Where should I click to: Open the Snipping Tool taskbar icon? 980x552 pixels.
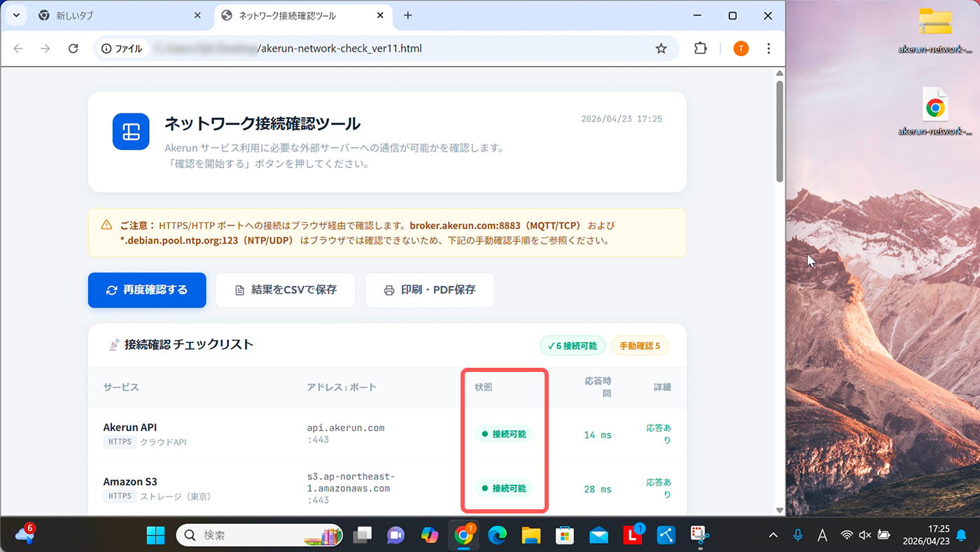tap(700, 535)
